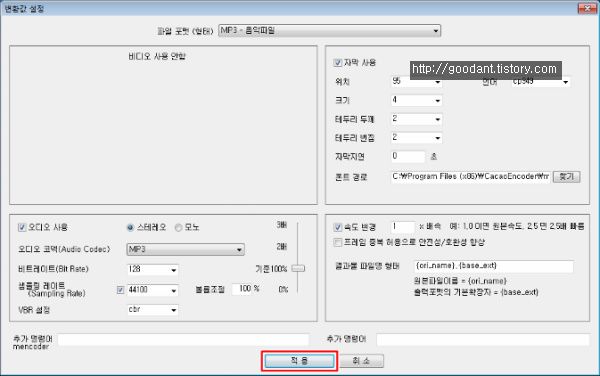Expand the 테두리 번짐 dropdown
This screenshot has height=376, width=600.
[x=416, y=138]
